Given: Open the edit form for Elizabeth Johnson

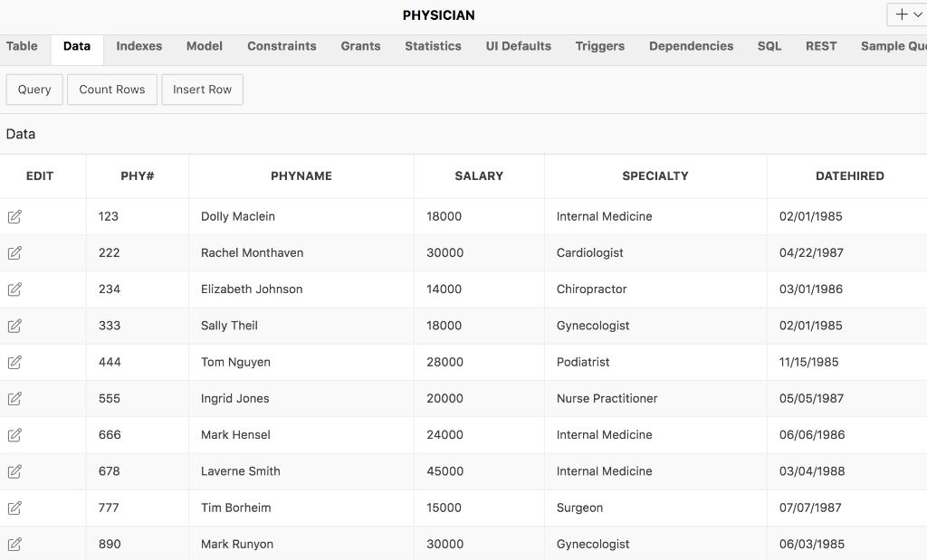Looking at the screenshot, I should [14, 289].
